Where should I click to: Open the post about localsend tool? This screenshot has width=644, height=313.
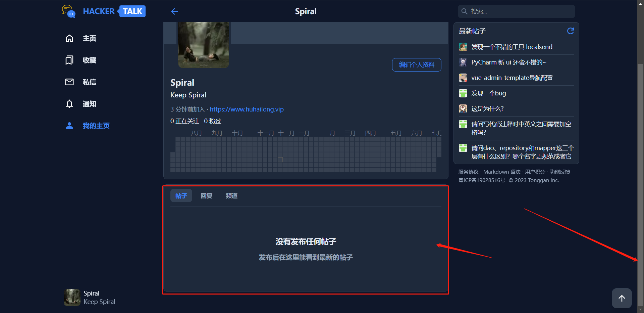512,47
